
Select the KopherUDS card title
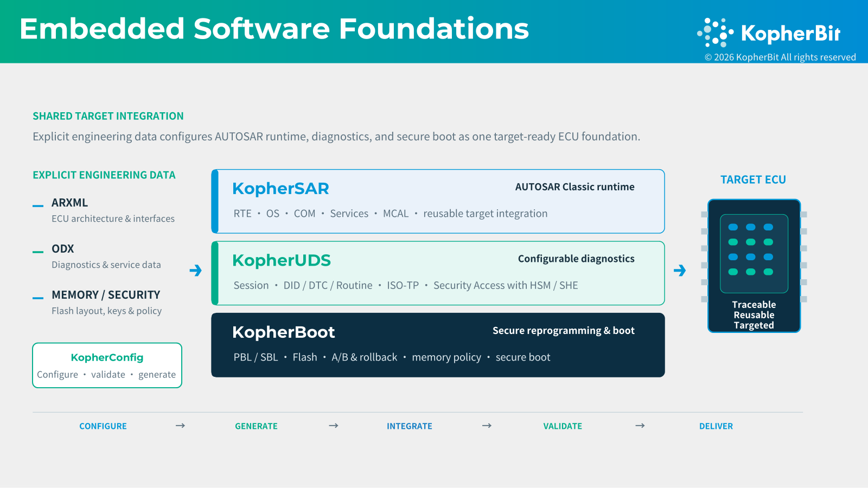[x=282, y=260]
